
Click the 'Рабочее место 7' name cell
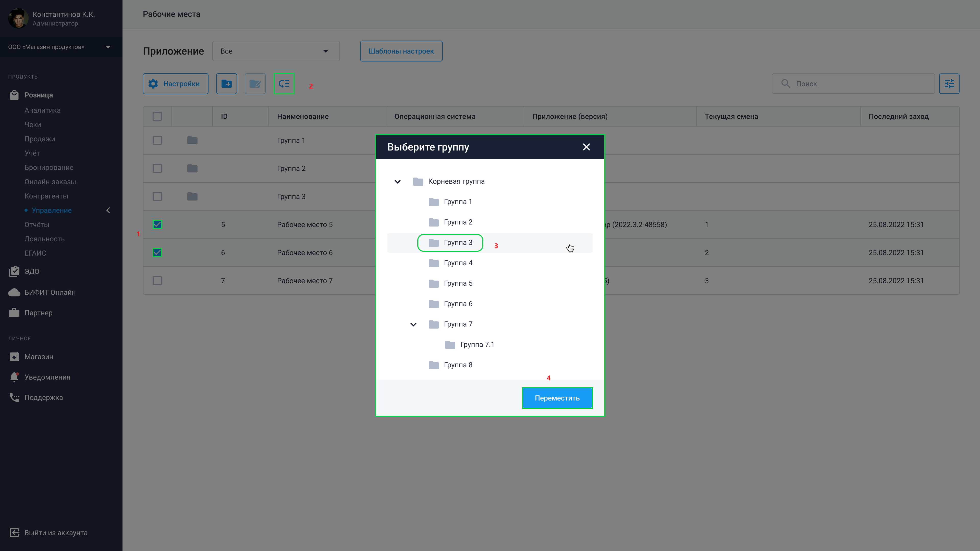point(305,281)
